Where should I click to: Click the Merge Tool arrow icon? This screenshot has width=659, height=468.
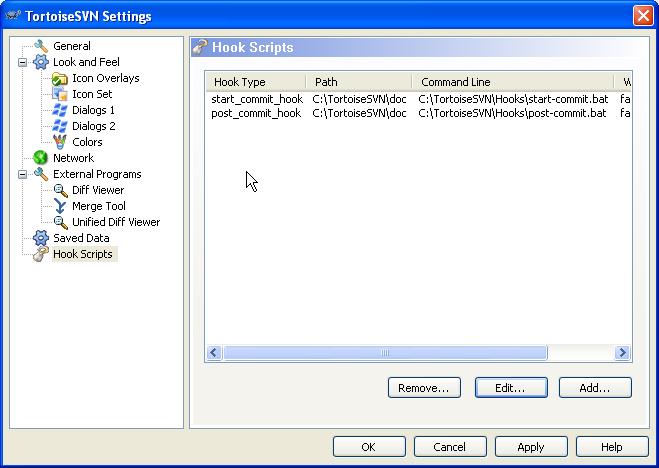pyautogui.click(x=60, y=206)
